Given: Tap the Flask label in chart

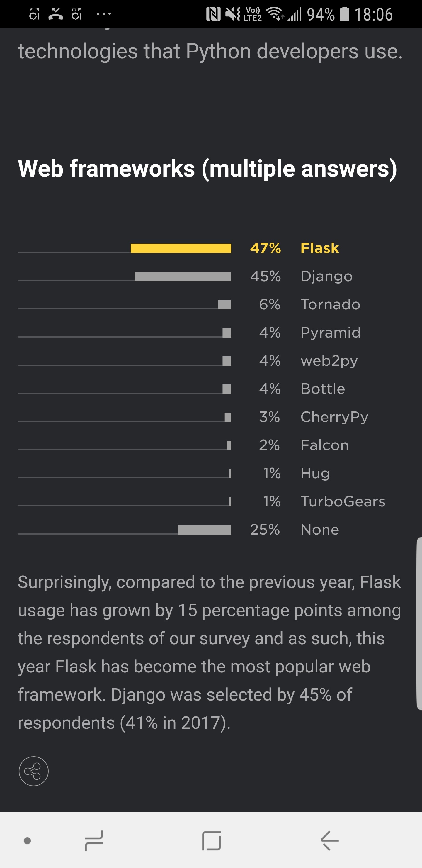Looking at the screenshot, I should pos(320,248).
